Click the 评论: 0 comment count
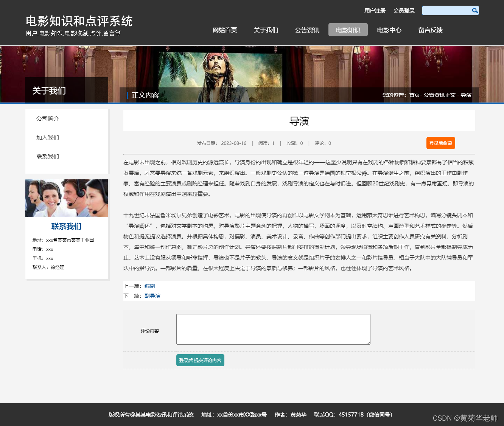The height and width of the screenshot is (426, 504). coord(323,143)
